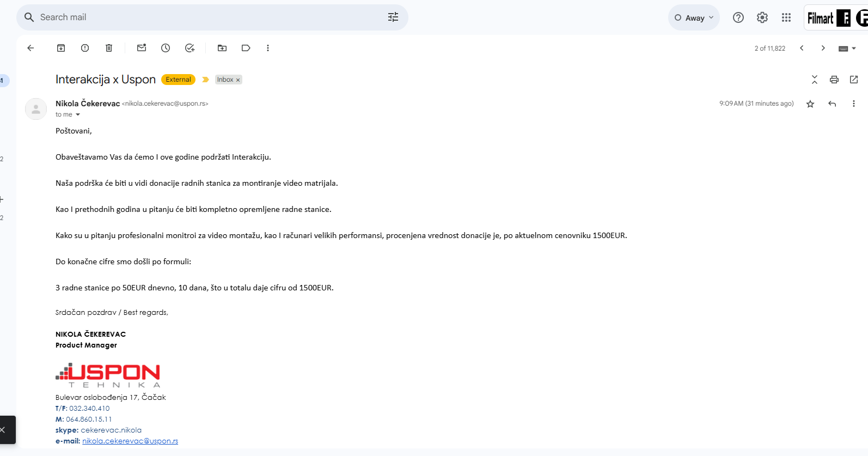
Task: Expand the 'to me' recipient details
Action: point(78,115)
